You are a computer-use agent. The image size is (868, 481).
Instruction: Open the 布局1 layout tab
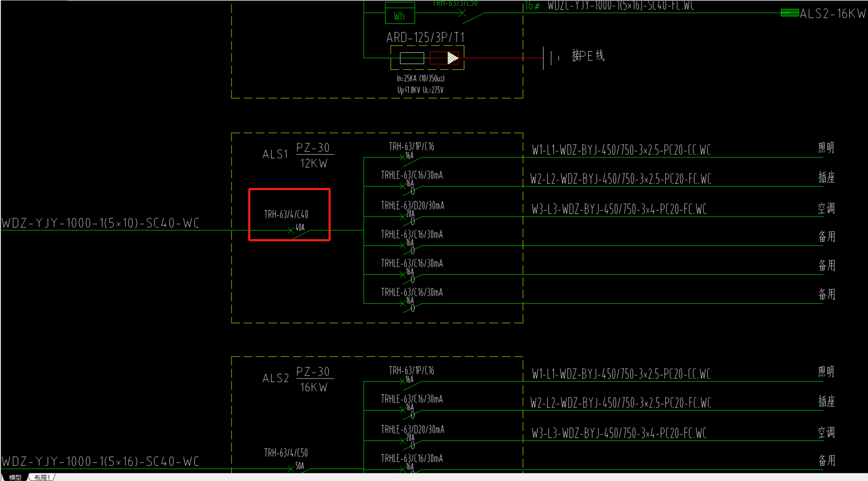click(x=42, y=477)
